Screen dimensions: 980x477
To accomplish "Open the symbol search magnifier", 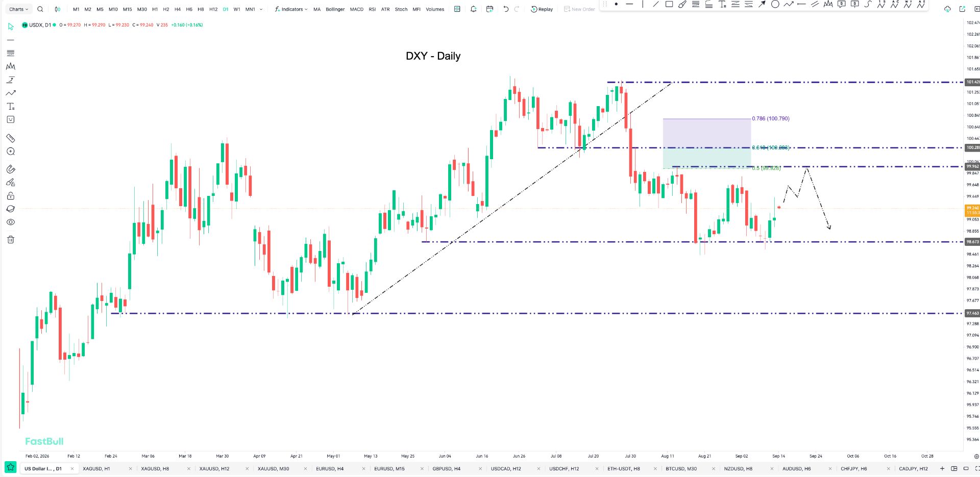I will 40,9.
